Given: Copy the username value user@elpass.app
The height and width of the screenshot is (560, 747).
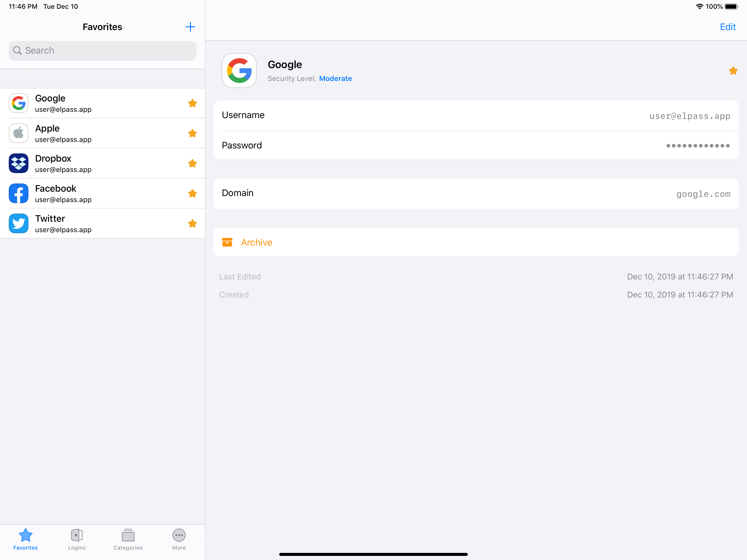Looking at the screenshot, I should (x=690, y=116).
